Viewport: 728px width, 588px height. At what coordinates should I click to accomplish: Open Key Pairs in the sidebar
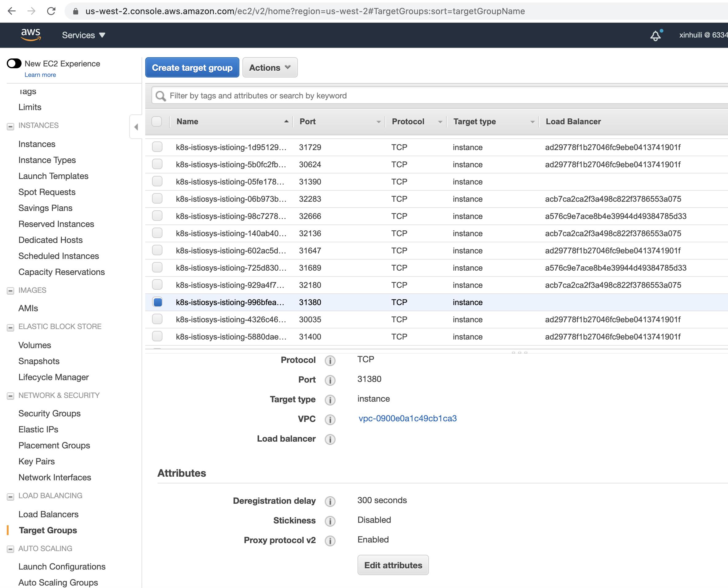tap(37, 461)
